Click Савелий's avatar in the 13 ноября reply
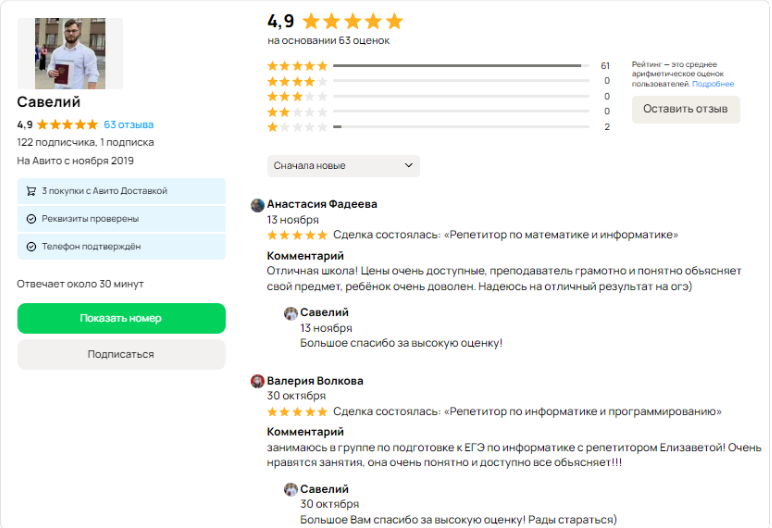This screenshot has height=528, width=772. point(291,313)
